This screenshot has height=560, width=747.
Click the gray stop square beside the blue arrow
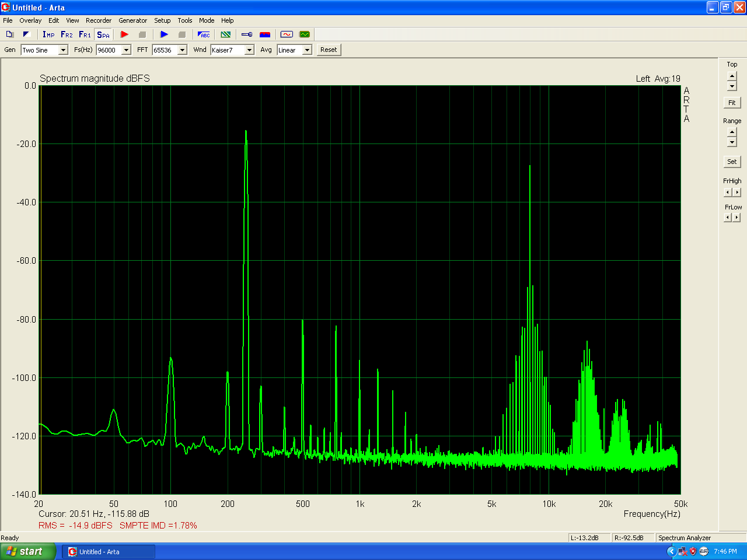pyautogui.click(x=181, y=34)
